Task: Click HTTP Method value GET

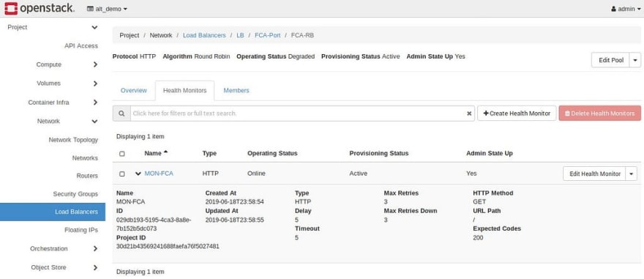Action: coord(479,202)
